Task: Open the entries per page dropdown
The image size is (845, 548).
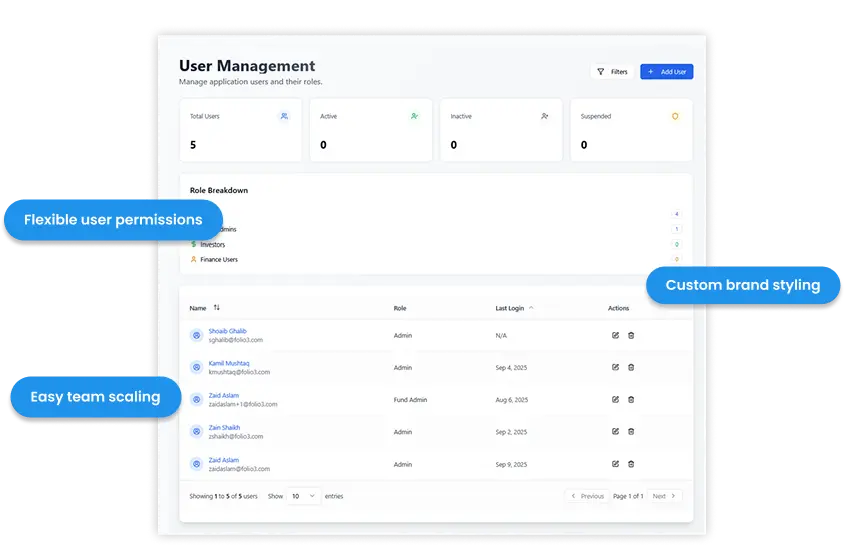Action: click(304, 496)
